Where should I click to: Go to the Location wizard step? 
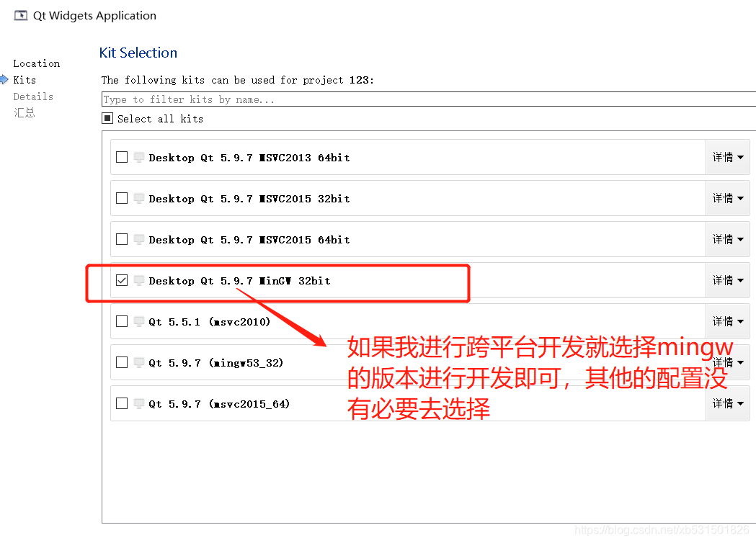(37, 63)
